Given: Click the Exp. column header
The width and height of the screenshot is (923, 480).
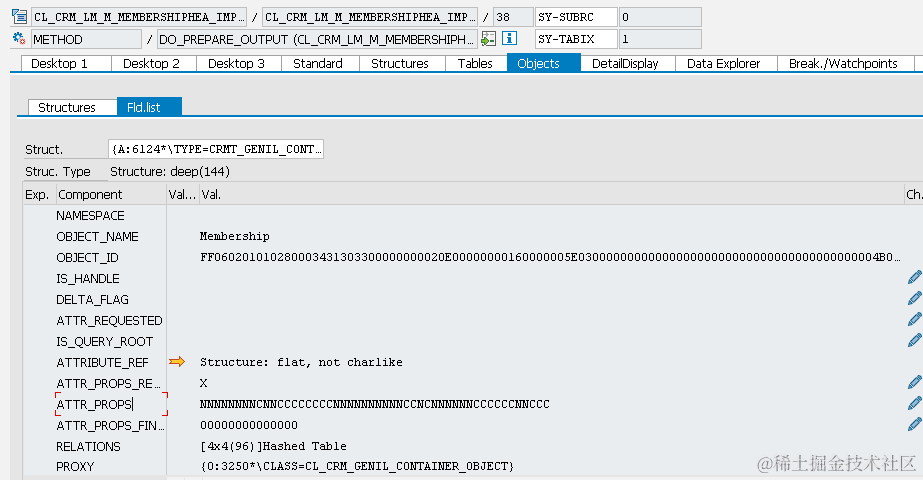Looking at the screenshot, I should pyautogui.click(x=39, y=194).
